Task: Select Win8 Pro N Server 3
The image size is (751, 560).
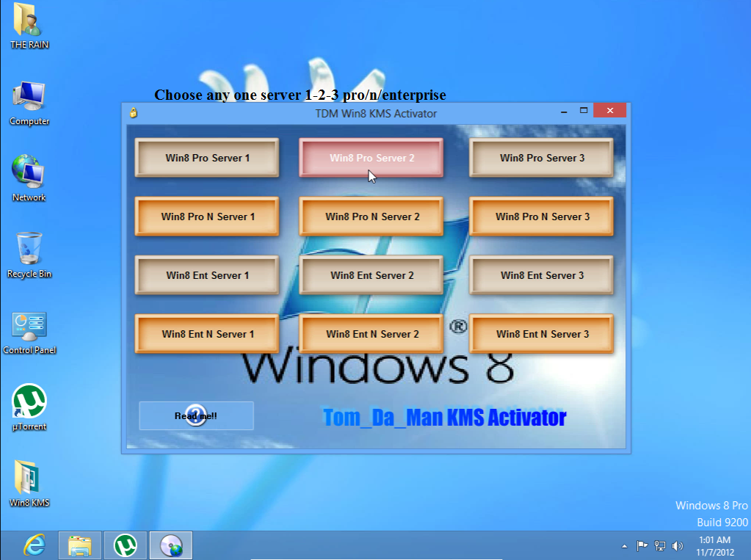Action: tap(541, 217)
